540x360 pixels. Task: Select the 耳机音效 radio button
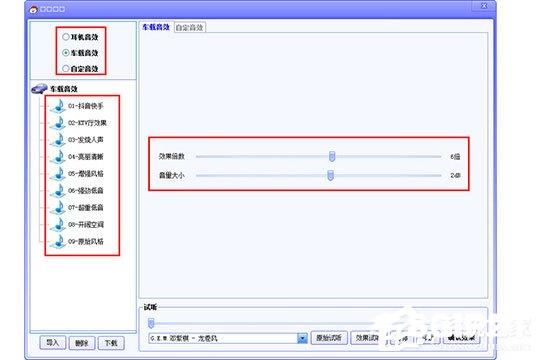tap(66, 37)
